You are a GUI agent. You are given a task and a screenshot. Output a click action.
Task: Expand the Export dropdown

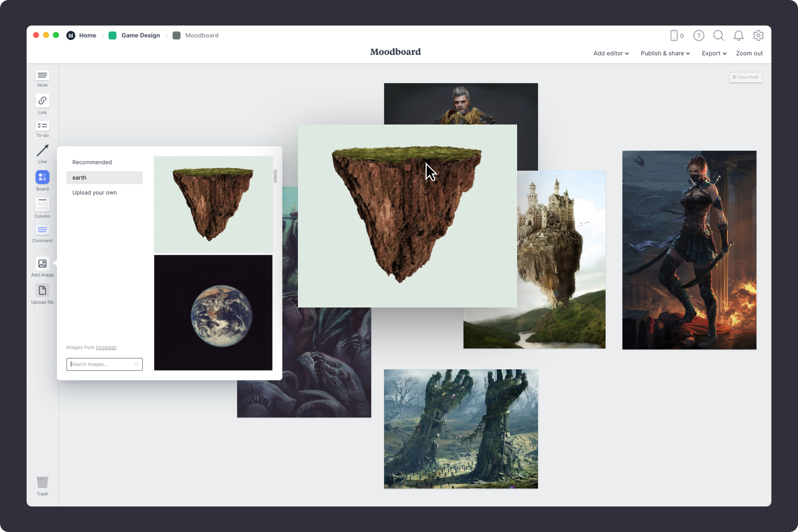pyautogui.click(x=713, y=53)
